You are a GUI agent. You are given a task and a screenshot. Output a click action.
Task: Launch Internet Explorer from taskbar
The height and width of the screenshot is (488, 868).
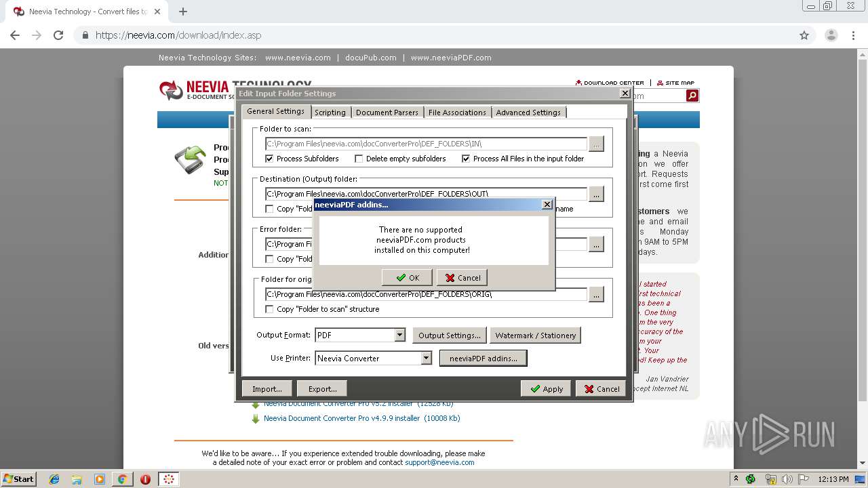54,479
